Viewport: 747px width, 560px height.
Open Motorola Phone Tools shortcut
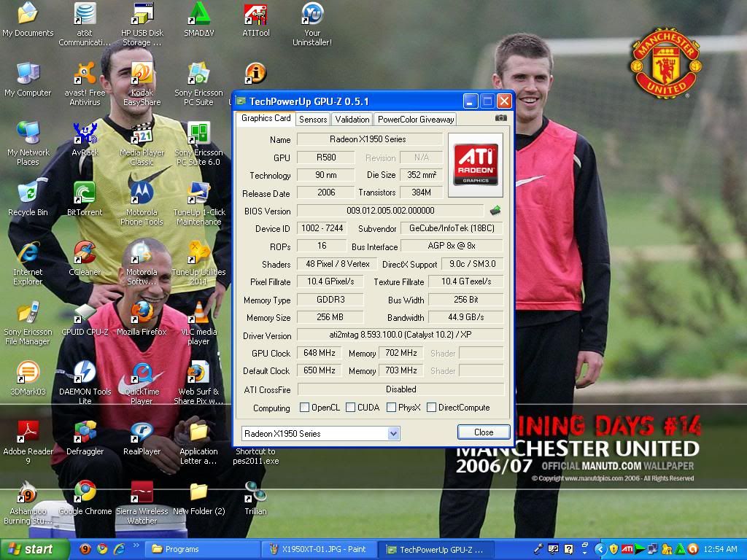click(142, 203)
